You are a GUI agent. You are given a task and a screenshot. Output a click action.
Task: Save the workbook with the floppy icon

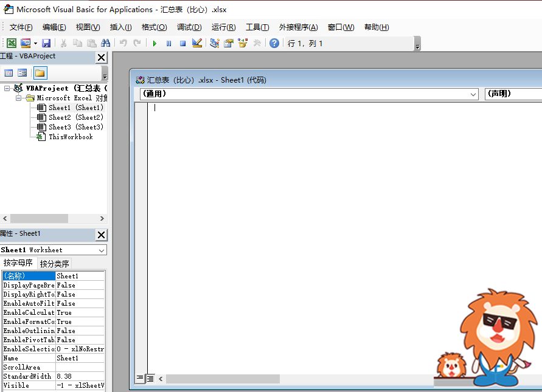point(46,43)
